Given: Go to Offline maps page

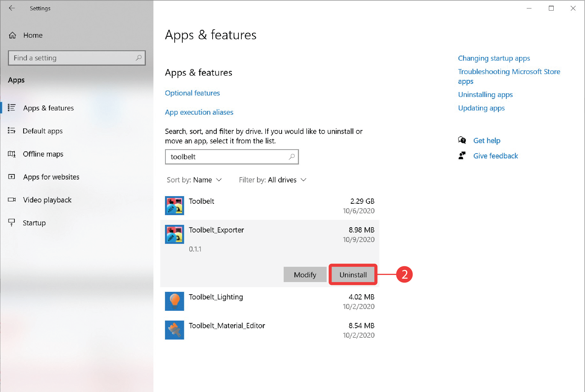Looking at the screenshot, I should tap(43, 154).
